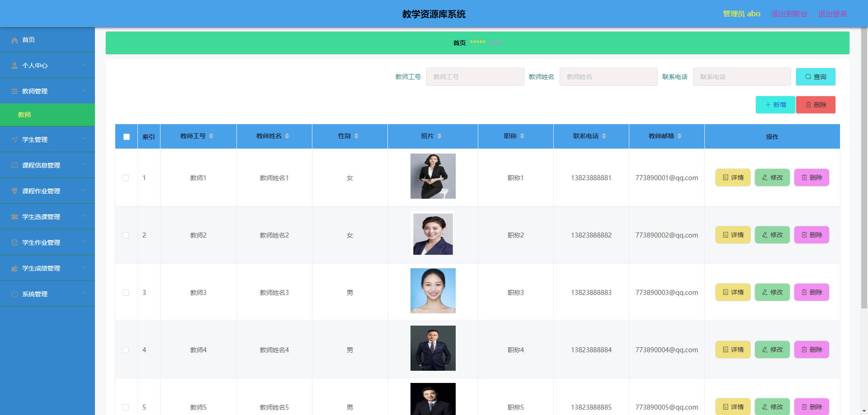Check the row checkbox for 教师1

pyautogui.click(x=126, y=178)
